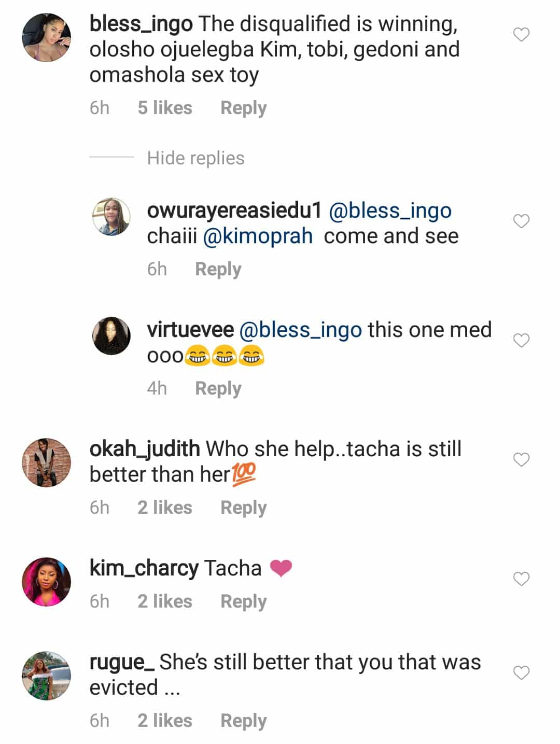Screen dimensions: 560x744
Task: Reply to virtuevee's comment
Action: pyautogui.click(x=218, y=388)
